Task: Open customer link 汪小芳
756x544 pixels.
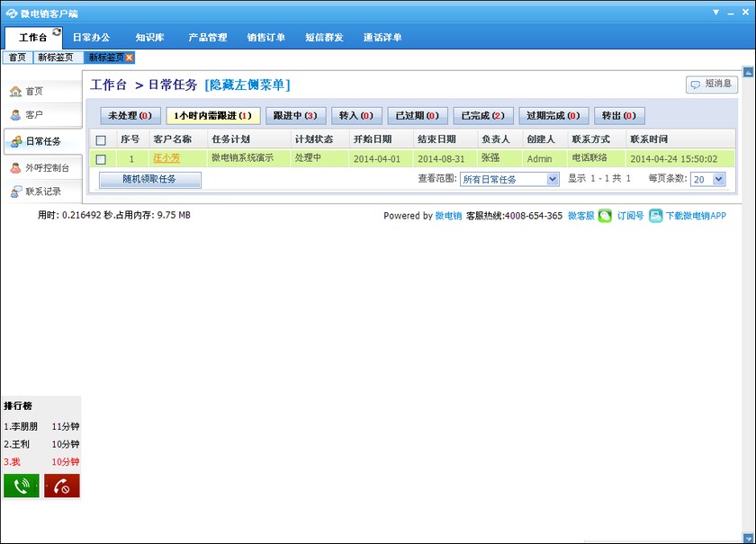Action: click(x=166, y=158)
